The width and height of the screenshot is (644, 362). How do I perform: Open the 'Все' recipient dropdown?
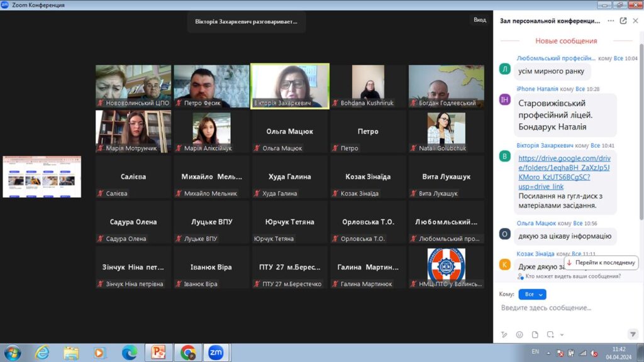click(532, 294)
